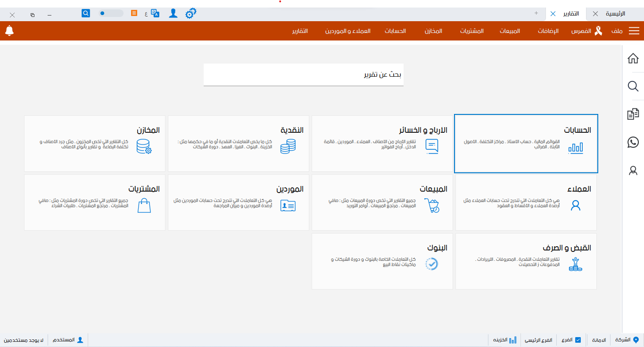The height and width of the screenshot is (347, 644).
Task: Click the sidebar magnifier search icon
Action: click(x=633, y=86)
